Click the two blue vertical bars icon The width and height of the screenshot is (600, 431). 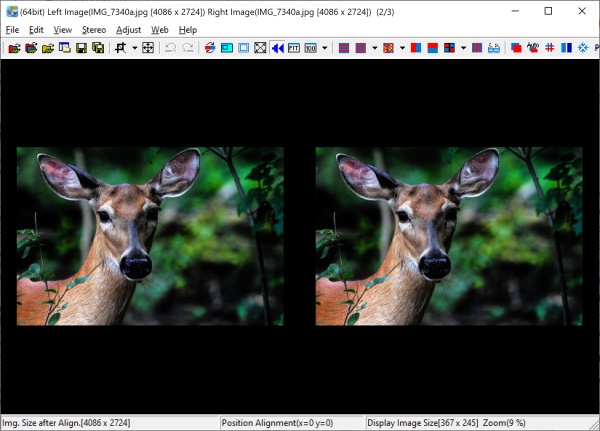567,48
